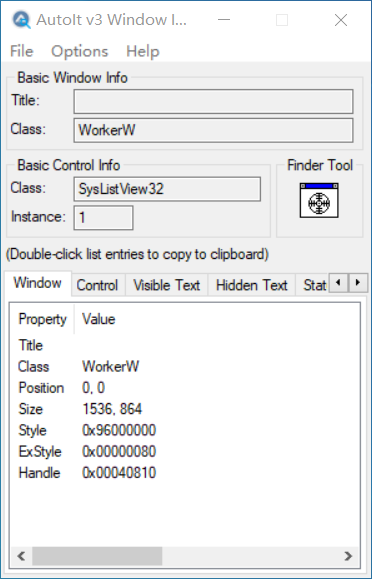
Task: Click the tab strip right scroll arrow
Action: tap(358, 283)
